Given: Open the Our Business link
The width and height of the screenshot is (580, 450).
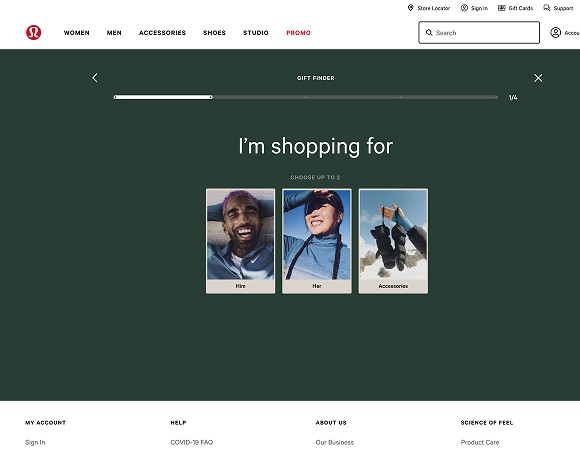Looking at the screenshot, I should (335, 442).
